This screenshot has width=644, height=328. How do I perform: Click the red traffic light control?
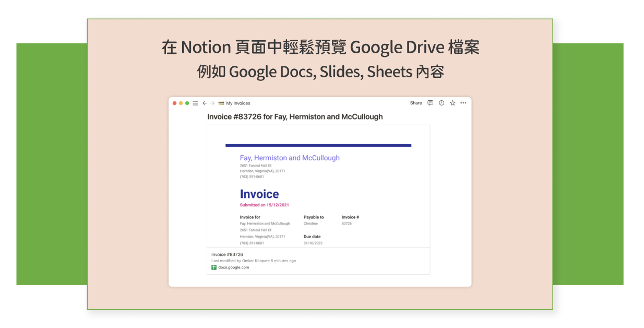tap(174, 103)
